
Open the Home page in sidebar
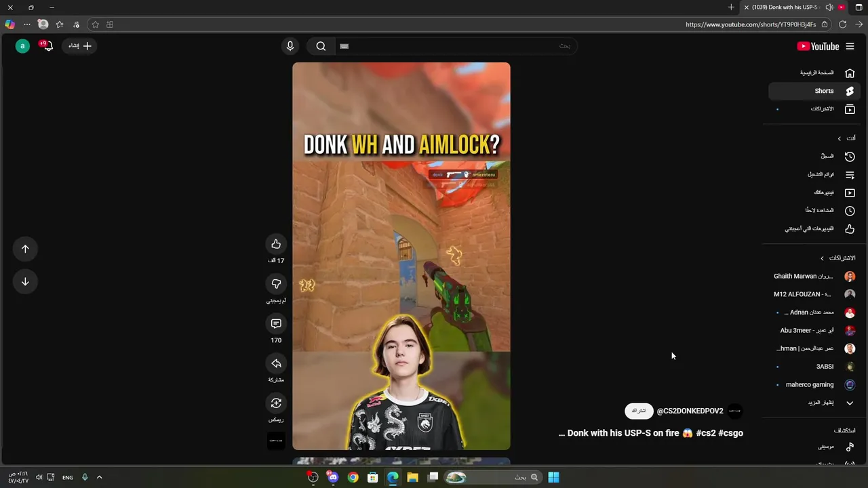tap(816, 73)
